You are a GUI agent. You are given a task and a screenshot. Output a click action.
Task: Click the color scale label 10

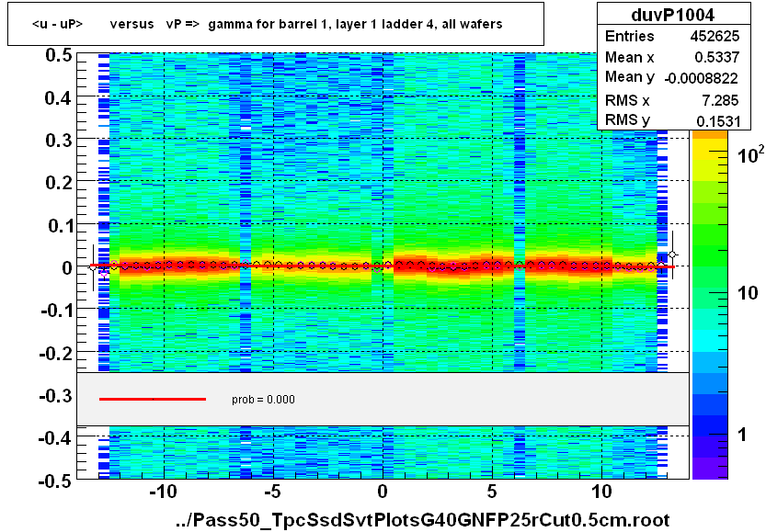tap(747, 293)
